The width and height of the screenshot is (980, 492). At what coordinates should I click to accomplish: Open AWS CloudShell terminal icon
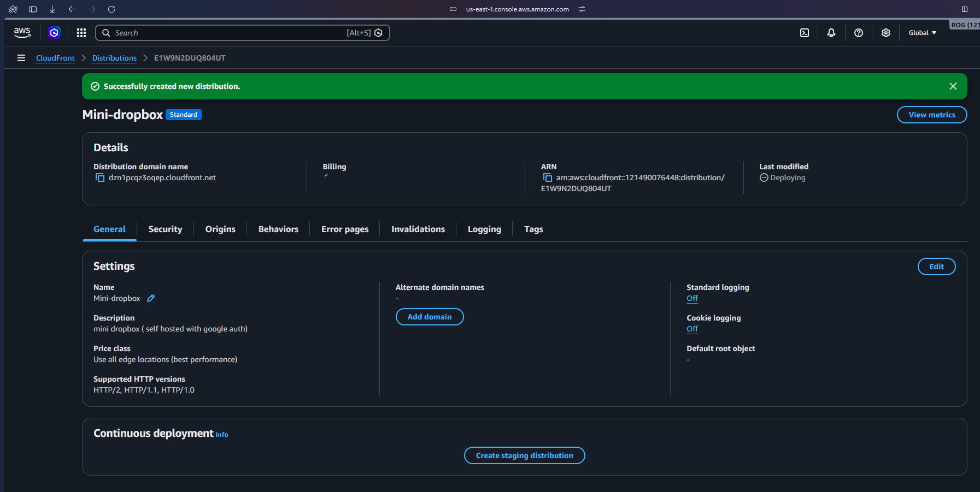point(805,33)
